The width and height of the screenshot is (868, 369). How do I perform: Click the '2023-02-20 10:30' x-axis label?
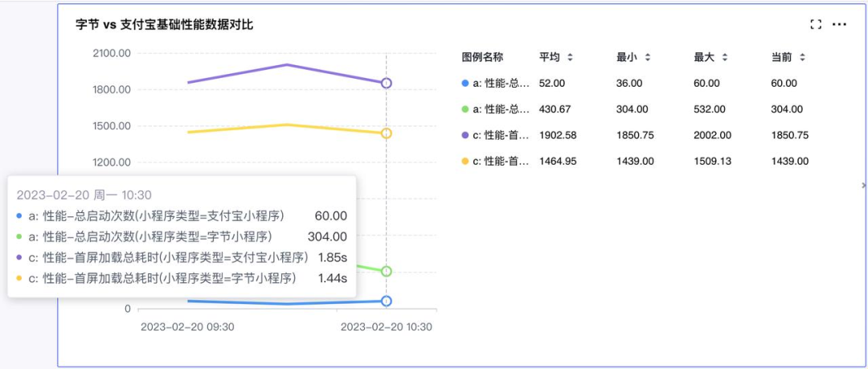coord(387,327)
